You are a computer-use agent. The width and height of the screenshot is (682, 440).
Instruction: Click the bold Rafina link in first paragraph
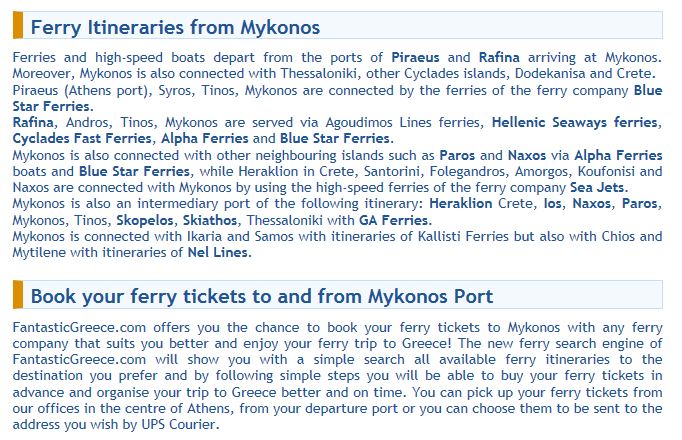pyautogui.click(x=499, y=57)
